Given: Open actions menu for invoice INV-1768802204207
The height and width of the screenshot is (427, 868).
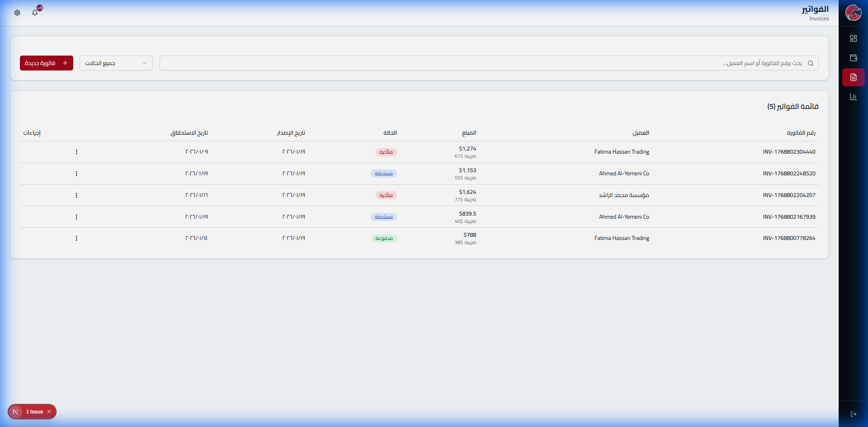Looking at the screenshot, I should tap(76, 195).
